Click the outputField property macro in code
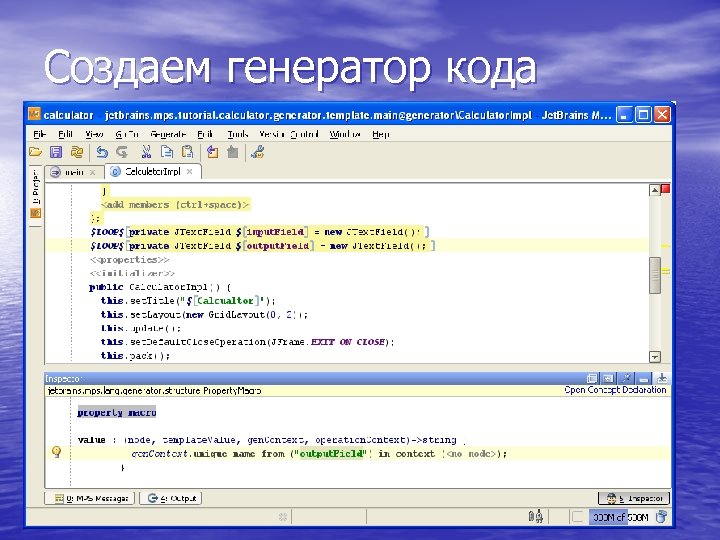The image size is (720, 540). tap(278, 246)
